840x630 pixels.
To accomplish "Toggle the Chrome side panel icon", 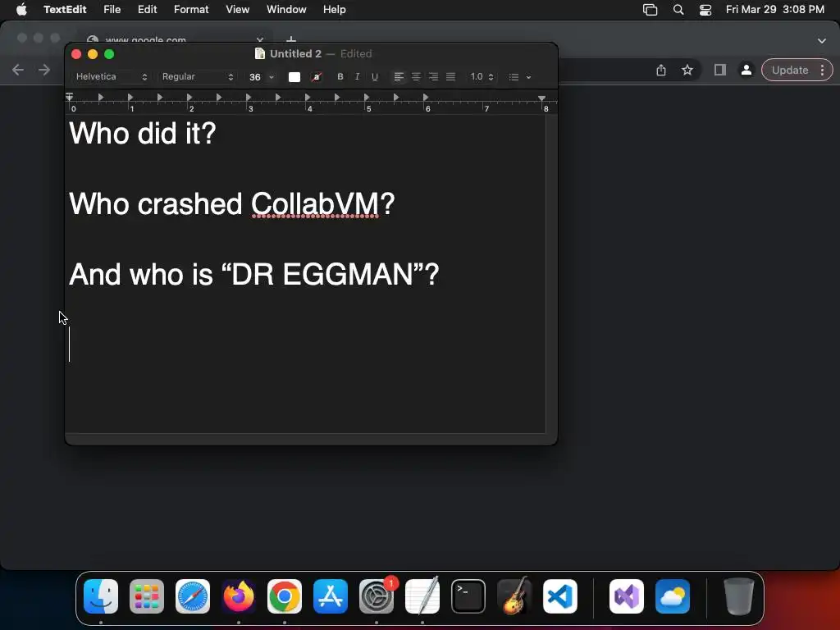I will tap(720, 70).
